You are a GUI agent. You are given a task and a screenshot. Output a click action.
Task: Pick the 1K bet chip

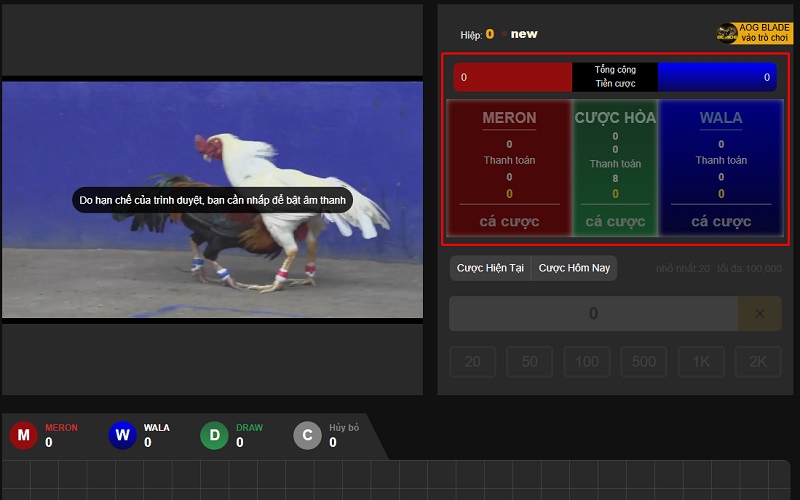pyautogui.click(x=701, y=361)
